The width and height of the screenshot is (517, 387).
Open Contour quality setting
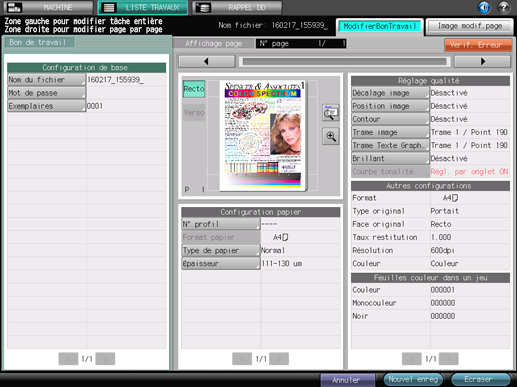coord(390,119)
